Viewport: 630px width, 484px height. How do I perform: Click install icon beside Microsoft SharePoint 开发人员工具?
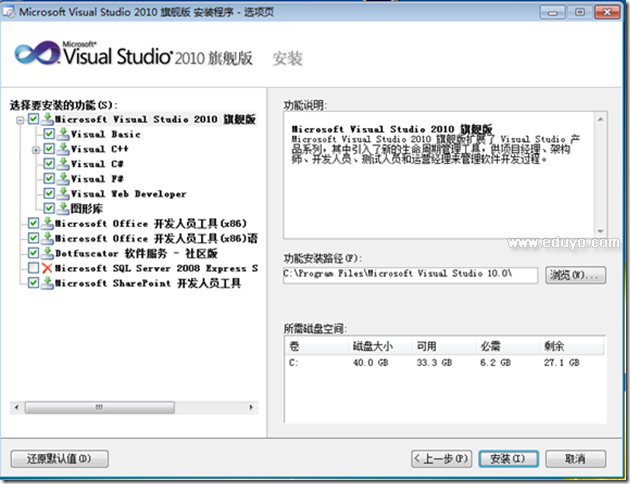pyautogui.click(x=47, y=284)
